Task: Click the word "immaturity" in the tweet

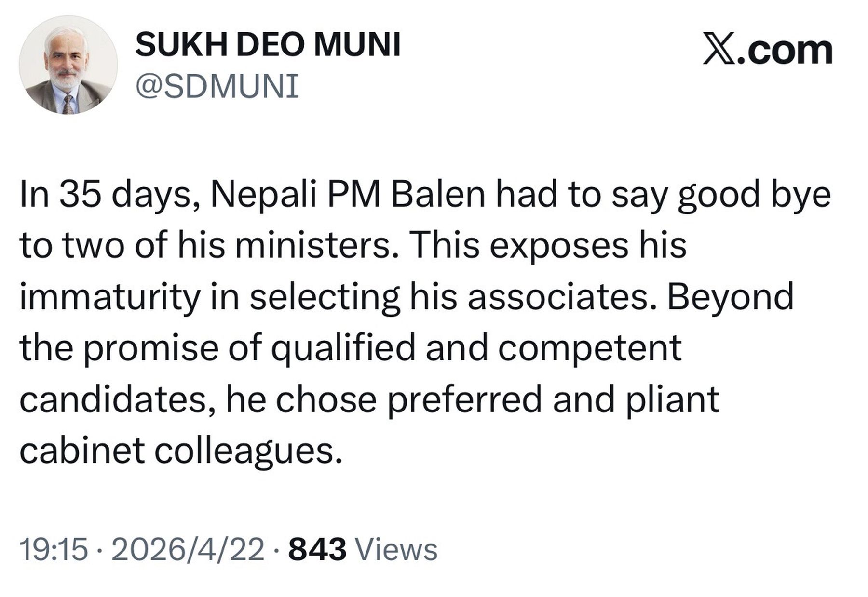Action: [110, 296]
